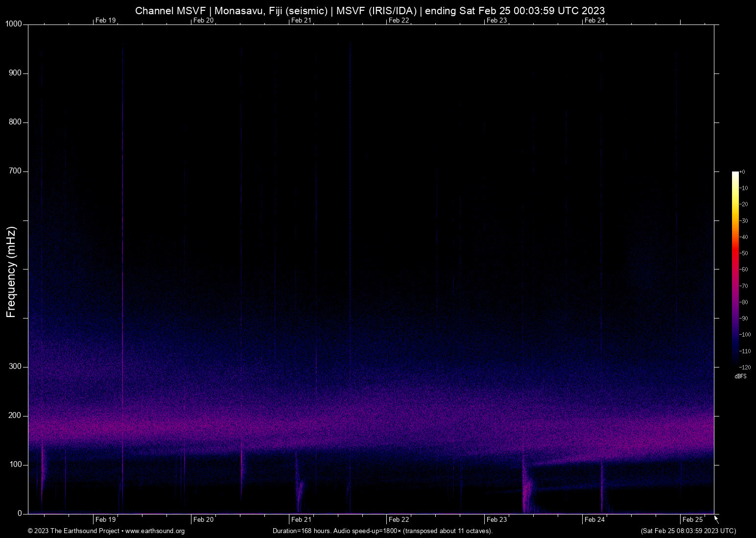Click "Feb 24" on the bottom time axis
The height and width of the screenshot is (538, 756).
pyautogui.click(x=595, y=519)
